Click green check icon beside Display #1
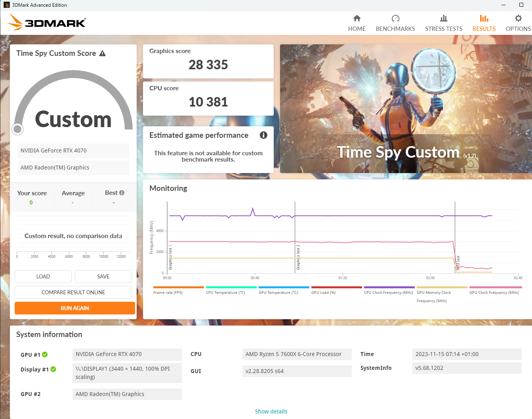 pos(53,369)
